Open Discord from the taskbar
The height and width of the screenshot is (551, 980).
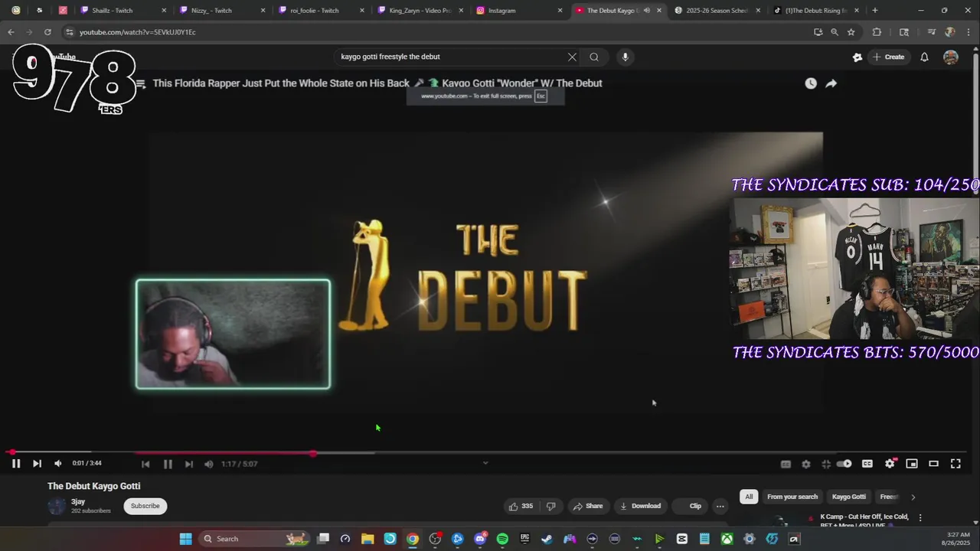click(480, 539)
